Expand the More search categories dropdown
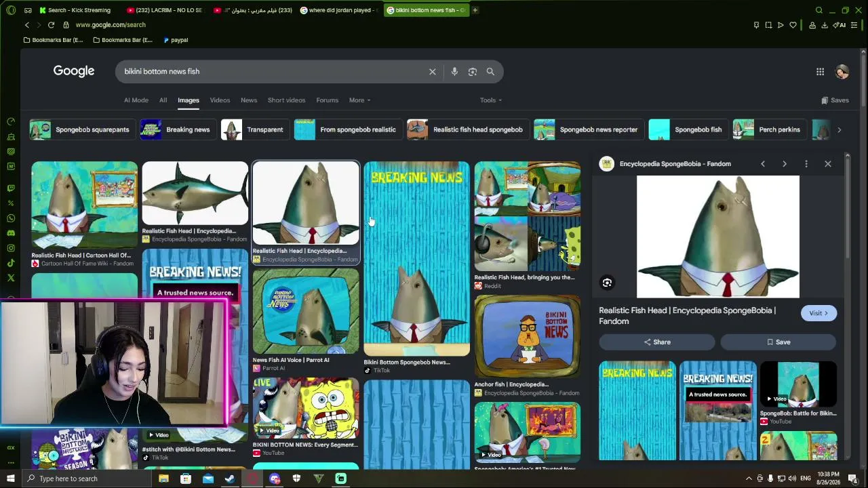Image resolution: width=868 pixels, height=488 pixels. click(359, 100)
